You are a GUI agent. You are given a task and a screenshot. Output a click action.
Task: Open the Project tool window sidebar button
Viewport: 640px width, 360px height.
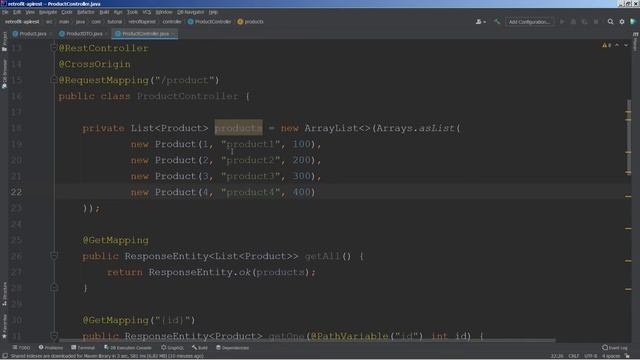point(4,42)
